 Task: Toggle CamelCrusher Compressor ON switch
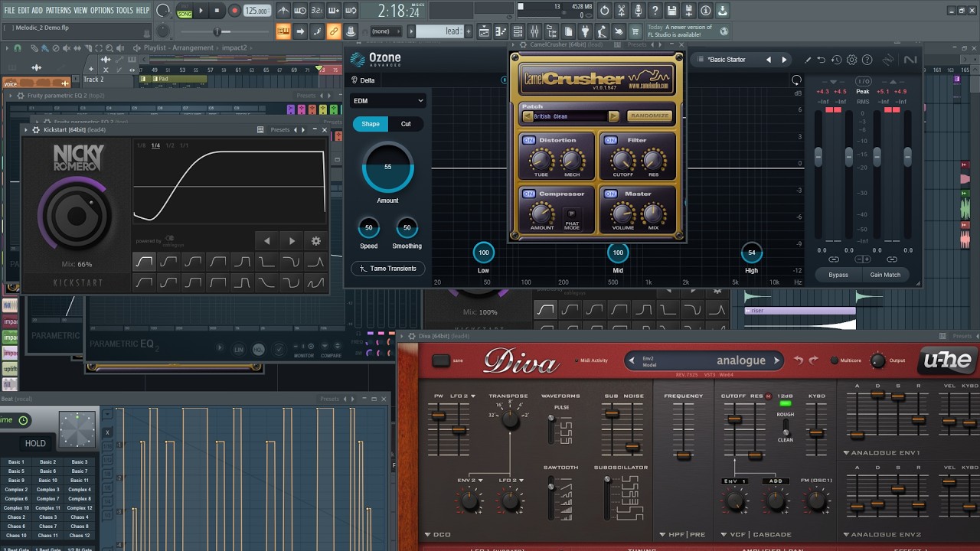[x=528, y=194]
